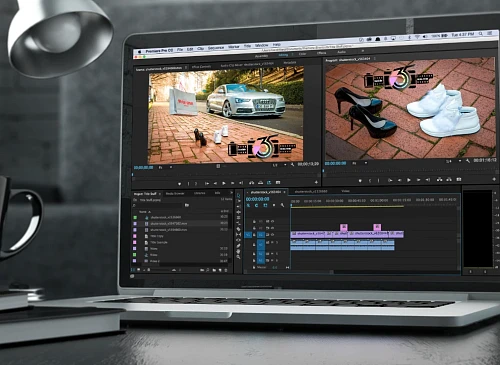Switch Project panel to icon view

[138, 269]
